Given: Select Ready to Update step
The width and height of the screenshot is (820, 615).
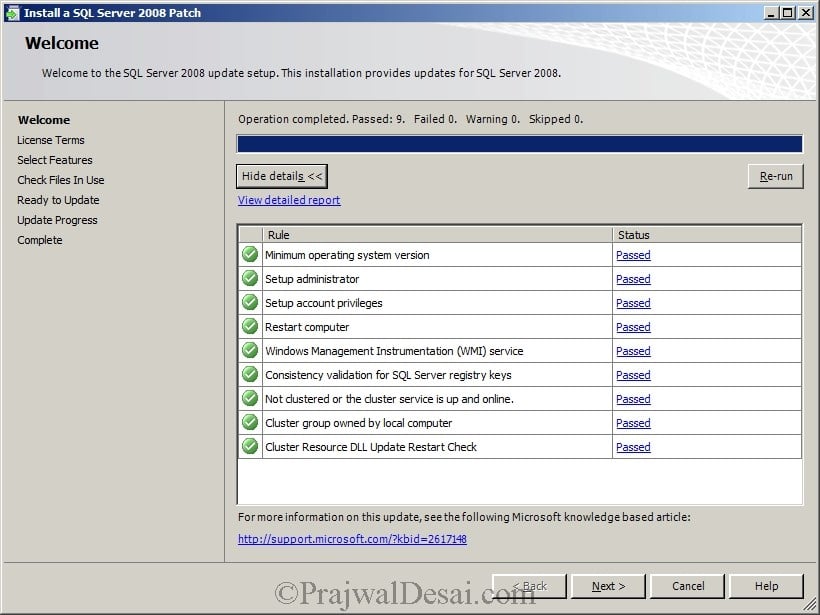Looking at the screenshot, I should [x=58, y=200].
